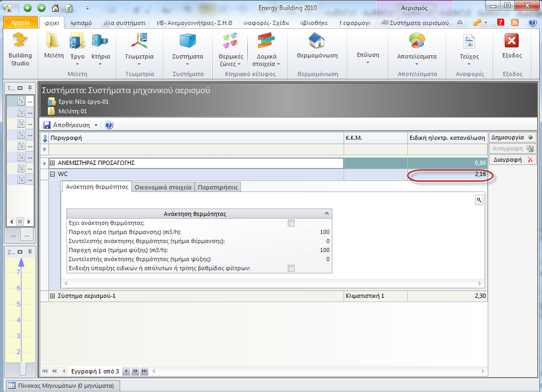This screenshot has height=392, width=542.
Task: Click the Γεωμετρία axes icon
Action: (x=139, y=41)
